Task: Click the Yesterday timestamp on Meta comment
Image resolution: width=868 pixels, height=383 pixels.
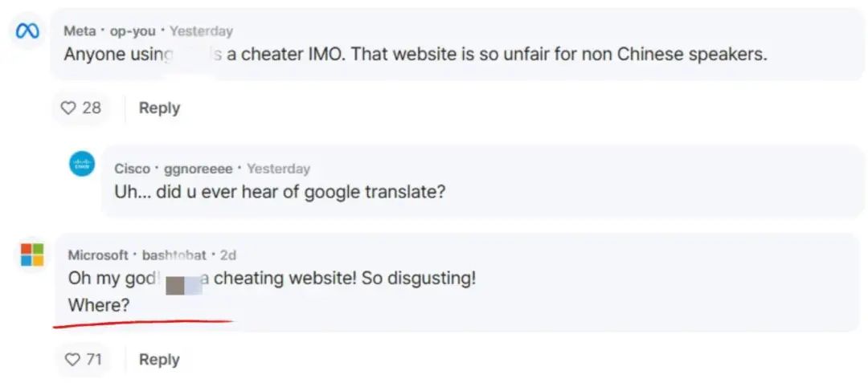Action: (x=201, y=31)
